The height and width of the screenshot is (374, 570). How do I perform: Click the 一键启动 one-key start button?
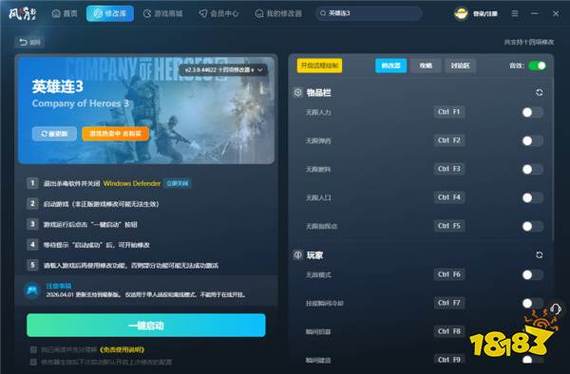pyautogui.click(x=146, y=325)
